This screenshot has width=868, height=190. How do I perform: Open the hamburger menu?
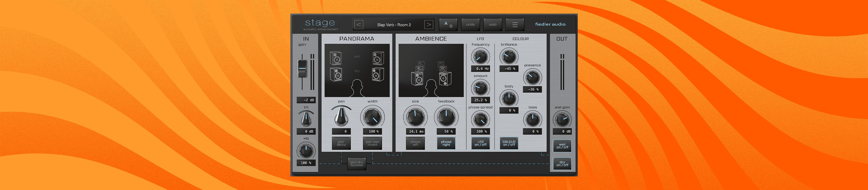coord(515,25)
